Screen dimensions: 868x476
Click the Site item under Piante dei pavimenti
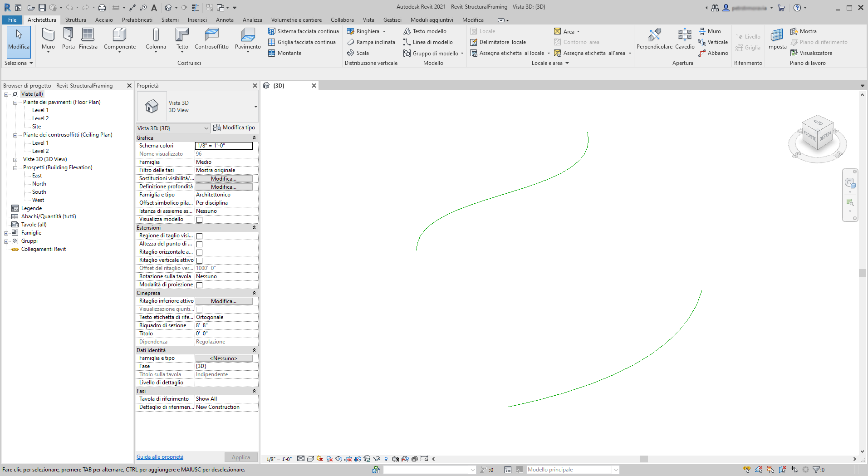[36, 126]
